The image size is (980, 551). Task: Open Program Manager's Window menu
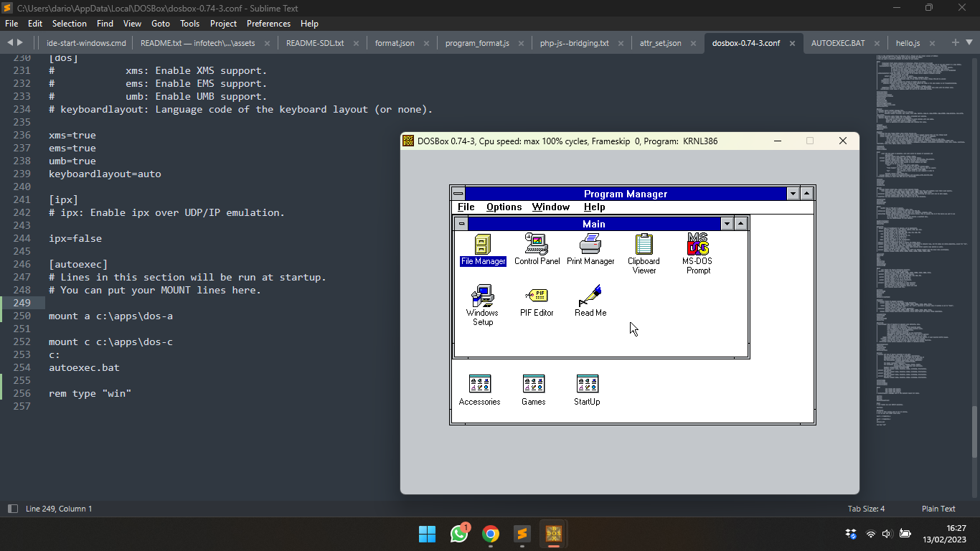click(x=550, y=207)
